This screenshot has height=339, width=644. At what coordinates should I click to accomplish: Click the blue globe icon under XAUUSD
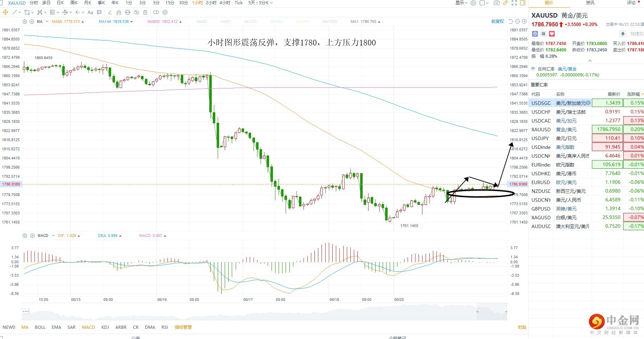535,34
